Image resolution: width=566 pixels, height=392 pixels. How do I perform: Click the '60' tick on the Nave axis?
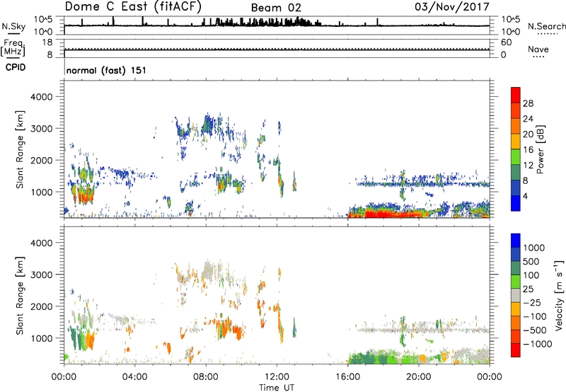point(506,42)
